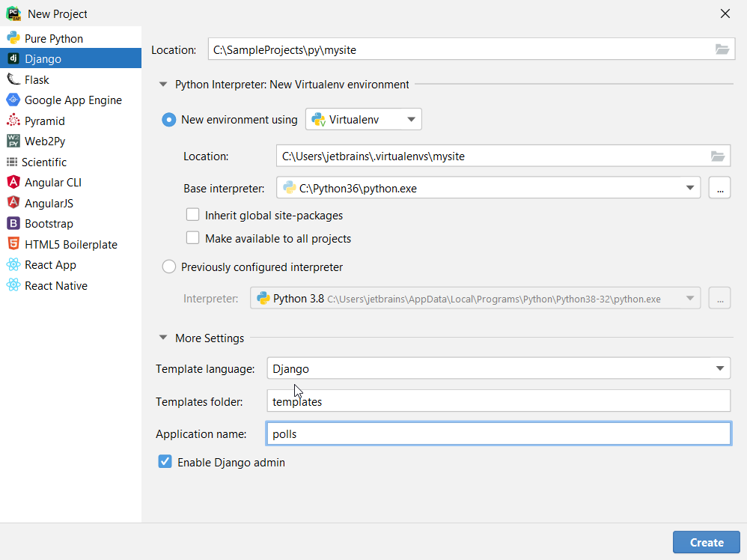Collapse the More Settings section
The image size is (747, 560).
click(163, 338)
